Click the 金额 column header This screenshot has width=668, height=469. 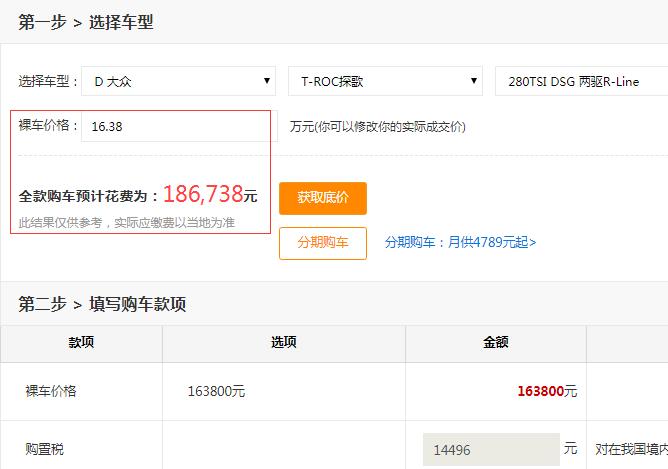pos(495,342)
